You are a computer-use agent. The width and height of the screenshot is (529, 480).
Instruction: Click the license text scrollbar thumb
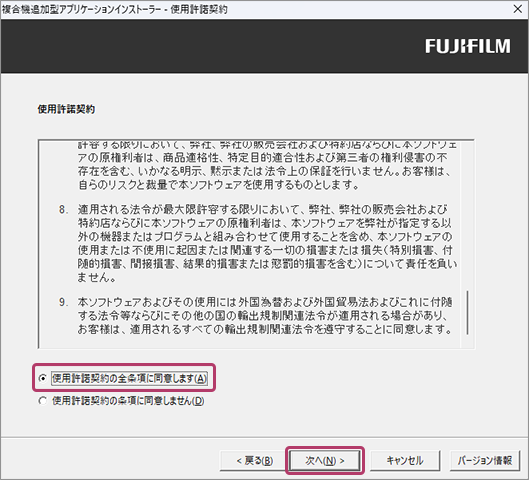(x=467, y=312)
